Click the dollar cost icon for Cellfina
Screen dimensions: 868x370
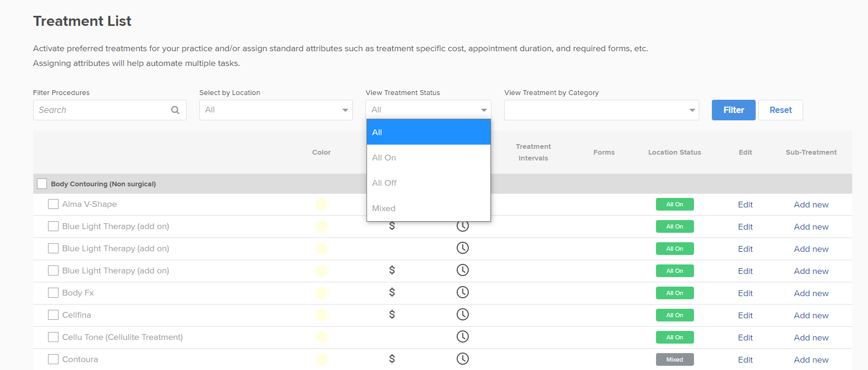pyautogui.click(x=392, y=315)
